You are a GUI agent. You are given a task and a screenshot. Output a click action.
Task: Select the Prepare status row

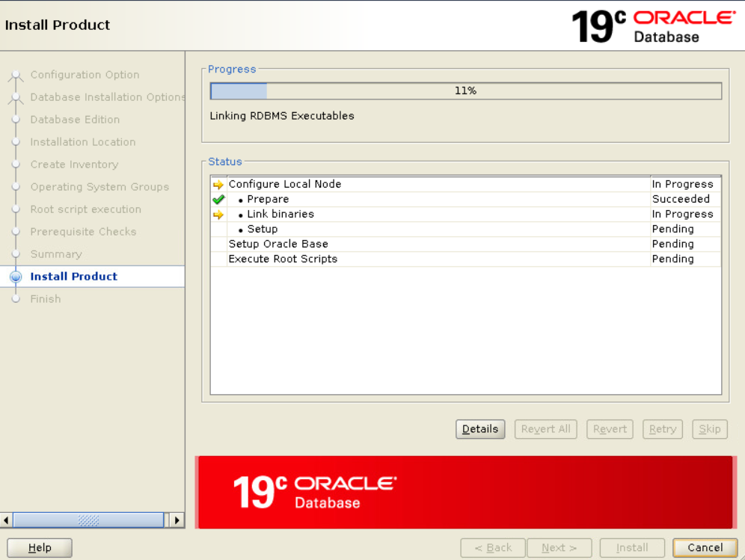(x=465, y=199)
